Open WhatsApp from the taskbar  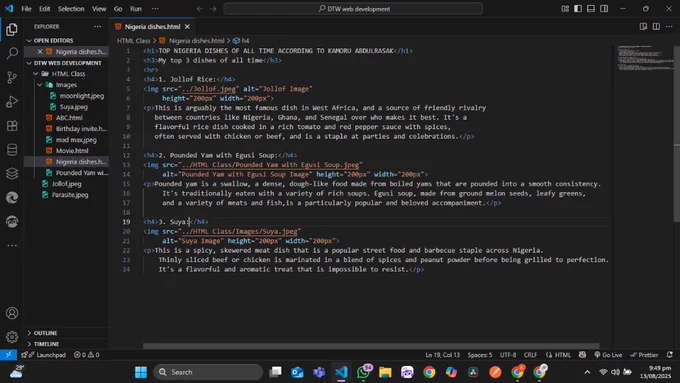click(363, 372)
